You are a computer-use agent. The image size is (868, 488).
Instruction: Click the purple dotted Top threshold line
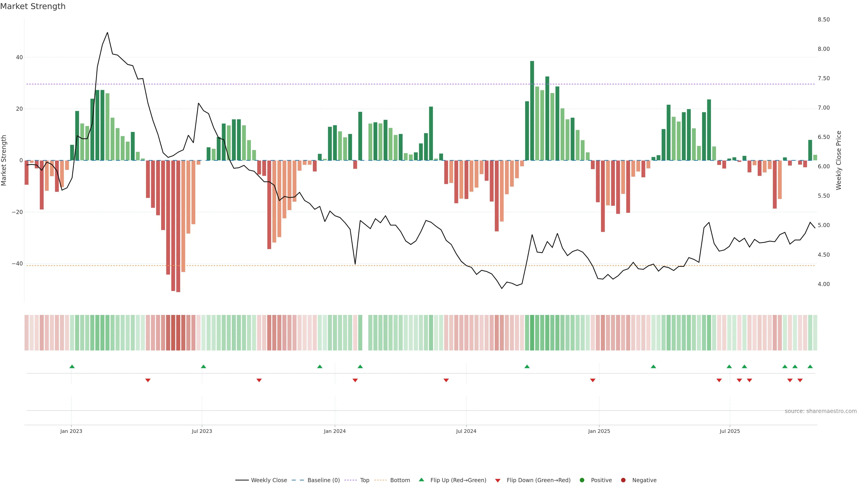404,84
